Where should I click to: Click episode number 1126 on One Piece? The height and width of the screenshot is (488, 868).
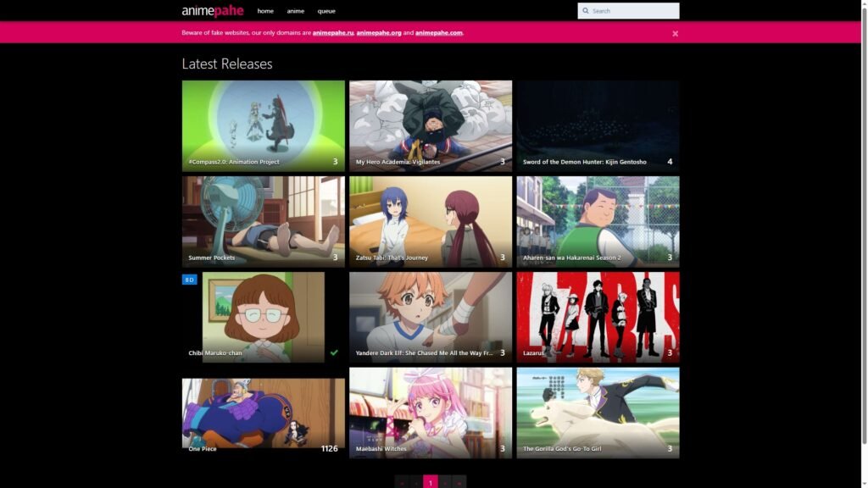coord(330,449)
